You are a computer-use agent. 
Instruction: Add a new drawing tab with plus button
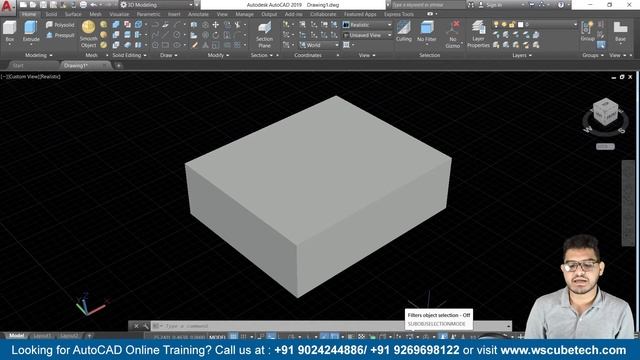tap(118, 65)
